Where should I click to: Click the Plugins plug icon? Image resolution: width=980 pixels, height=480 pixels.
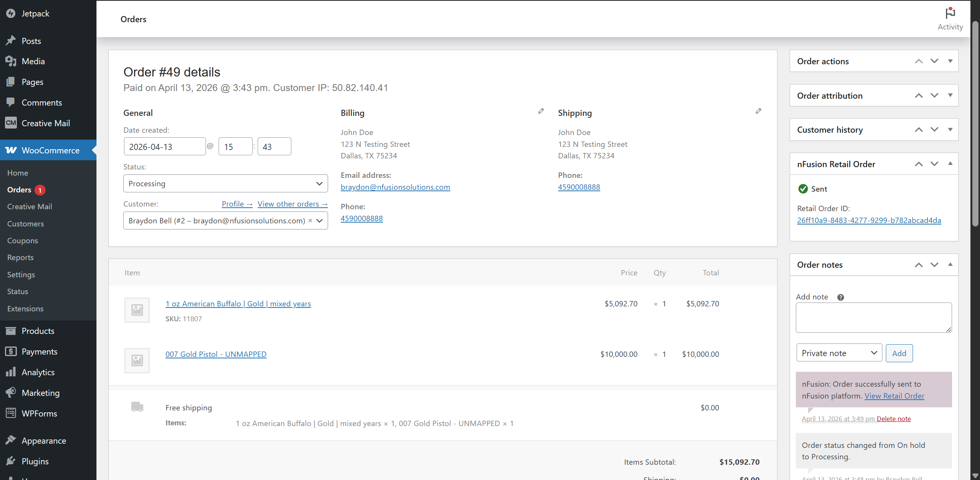point(11,461)
